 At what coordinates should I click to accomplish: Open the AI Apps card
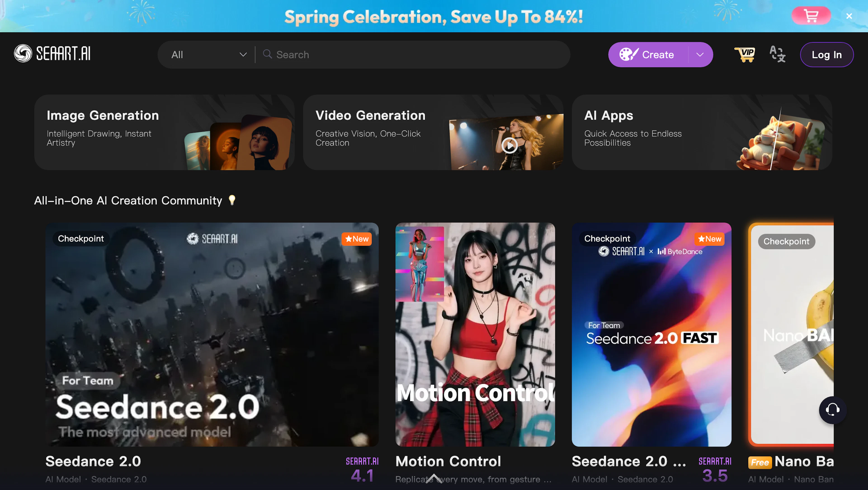[702, 132]
